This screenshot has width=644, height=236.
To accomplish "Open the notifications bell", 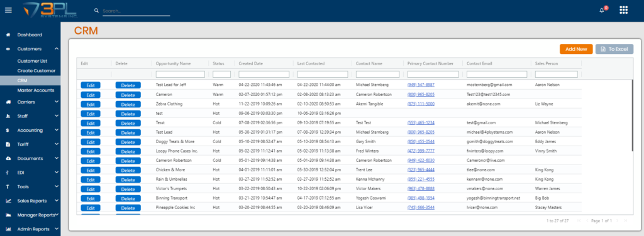I will [x=602, y=10].
